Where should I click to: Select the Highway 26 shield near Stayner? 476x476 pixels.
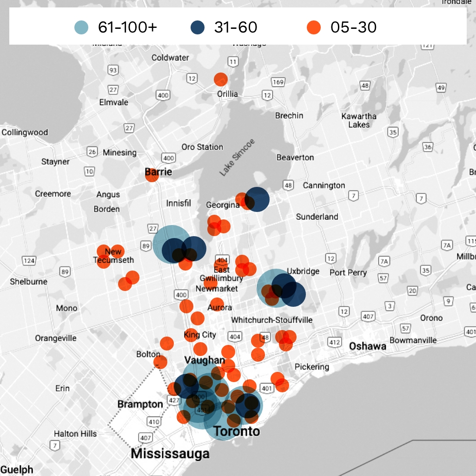point(92,152)
